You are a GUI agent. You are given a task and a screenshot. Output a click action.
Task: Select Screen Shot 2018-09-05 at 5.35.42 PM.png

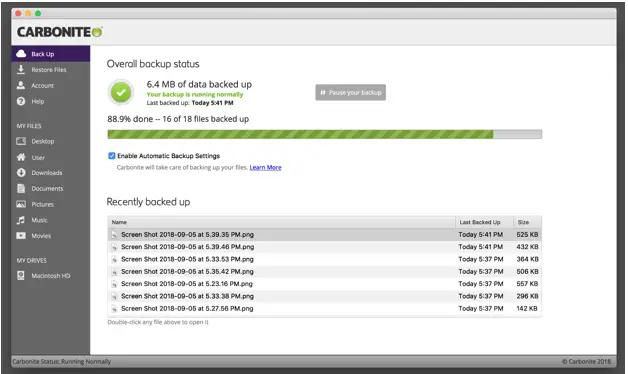(x=187, y=272)
